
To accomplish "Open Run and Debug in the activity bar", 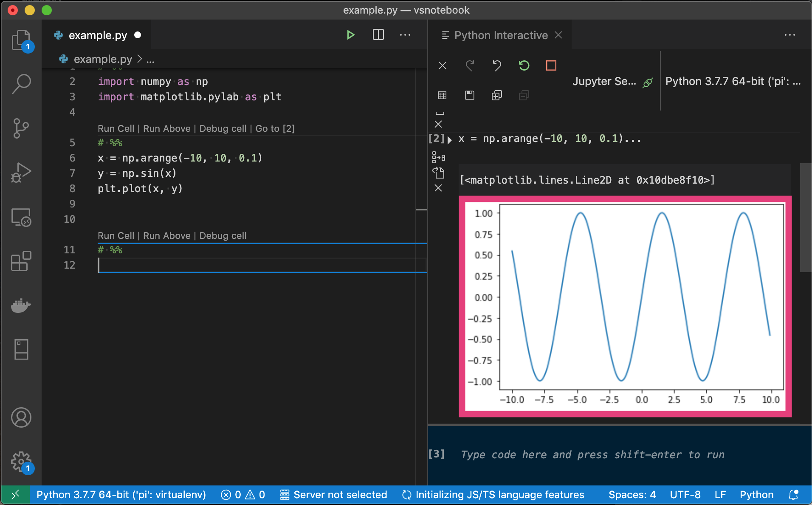I will (x=21, y=172).
